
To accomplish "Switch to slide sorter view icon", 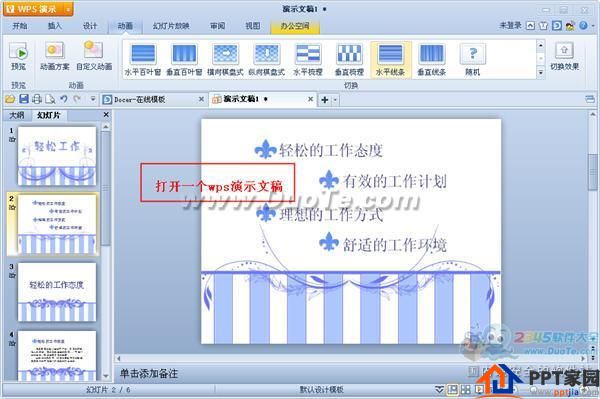I will pyautogui.click(x=466, y=390).
